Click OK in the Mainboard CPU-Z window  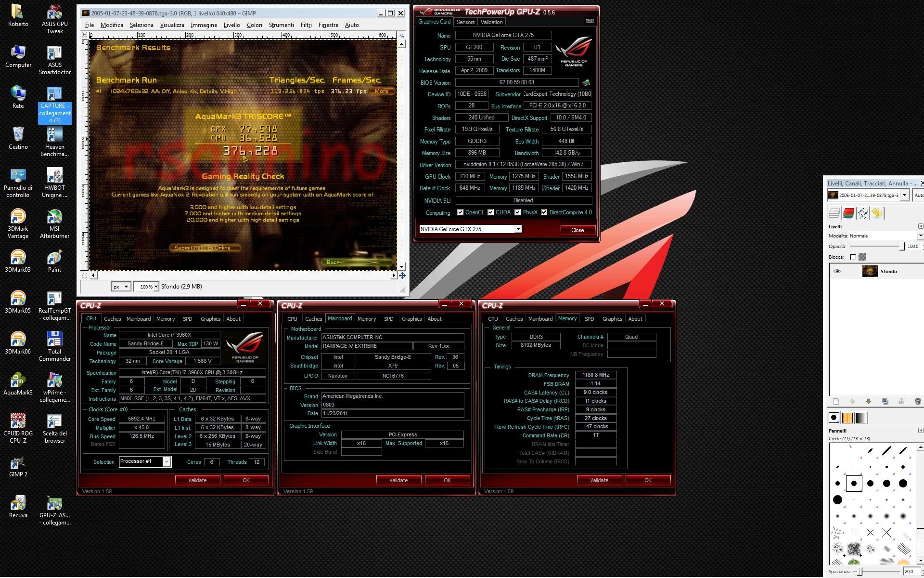[447, 480]
